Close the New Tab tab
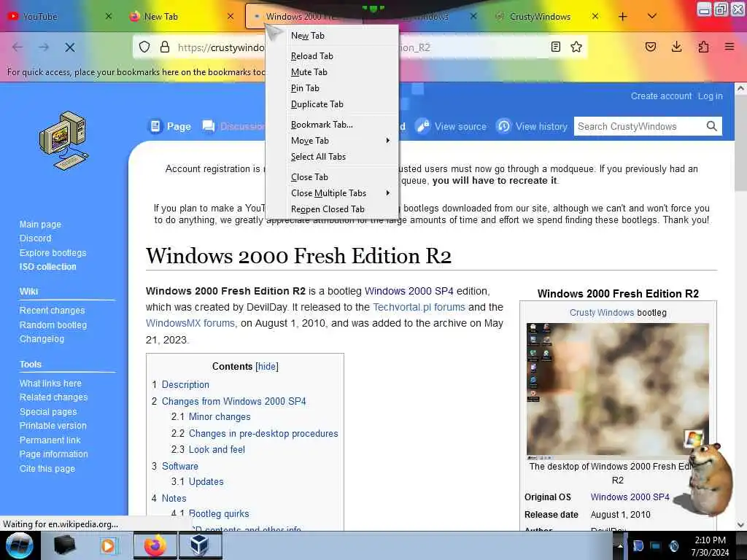Screen dimensions: 747x560 231,16
